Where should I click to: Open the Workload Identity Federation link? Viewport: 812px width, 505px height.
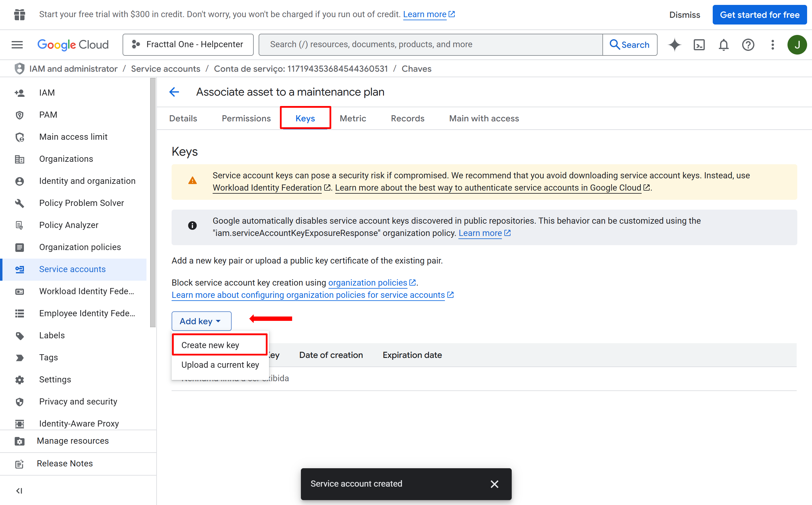267,188
